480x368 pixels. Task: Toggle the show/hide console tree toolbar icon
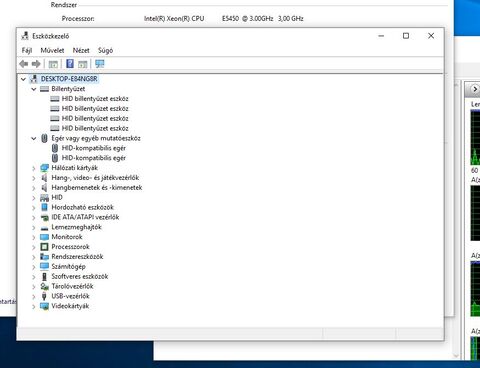coord(53,64)
